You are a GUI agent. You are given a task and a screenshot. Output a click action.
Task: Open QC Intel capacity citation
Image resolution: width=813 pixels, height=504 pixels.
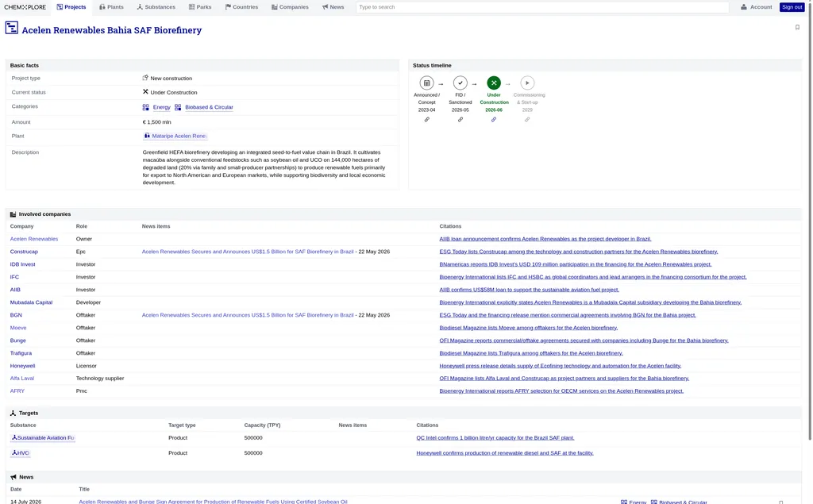(x=495, y=437)
